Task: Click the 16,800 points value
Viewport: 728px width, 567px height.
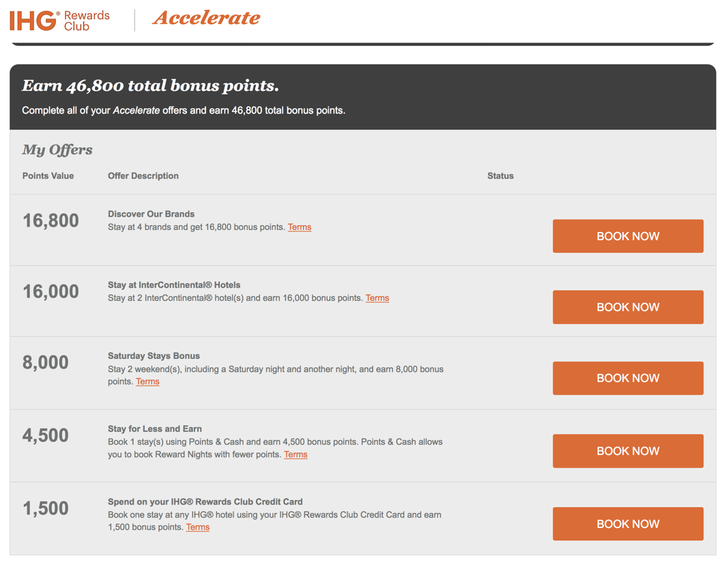Action: click(50, 220)
